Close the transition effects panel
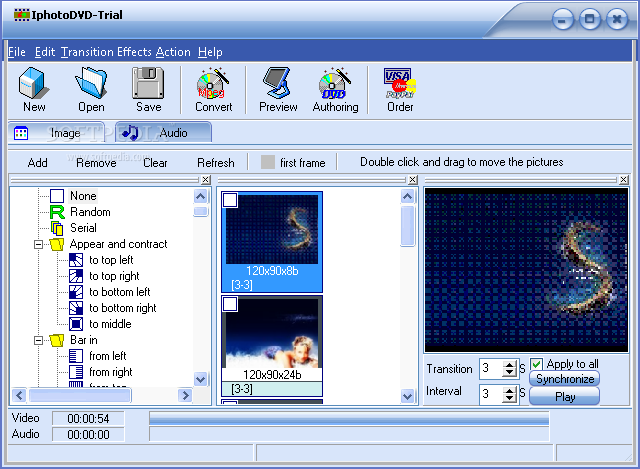640x469 pixels. (206, 180)
